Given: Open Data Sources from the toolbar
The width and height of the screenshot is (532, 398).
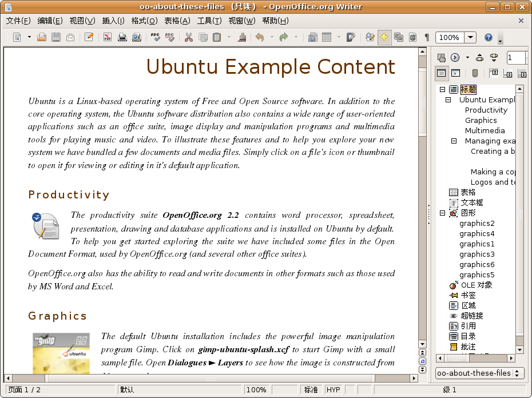Looking at the screenshot, I should tap(412, 37).
